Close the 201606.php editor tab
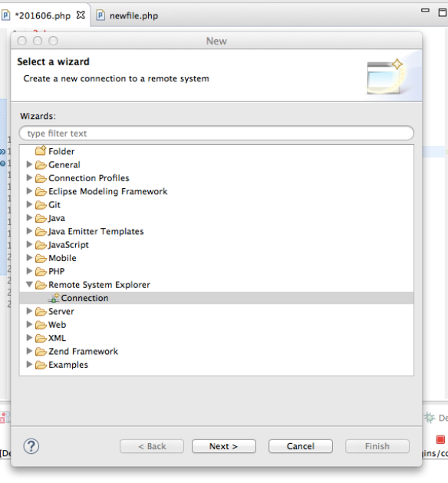The width and height of the screenshot is (448, 483). pos(81,15)
